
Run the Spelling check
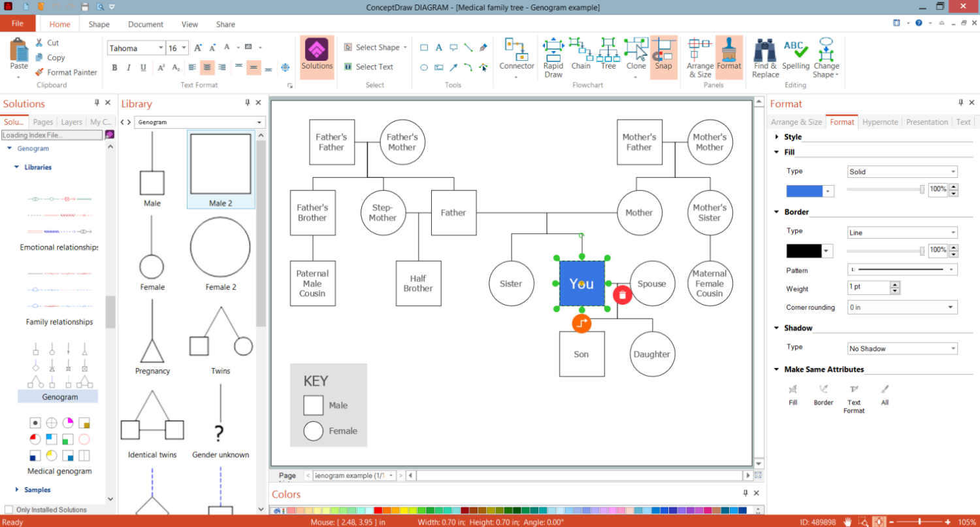pos(796,54)
